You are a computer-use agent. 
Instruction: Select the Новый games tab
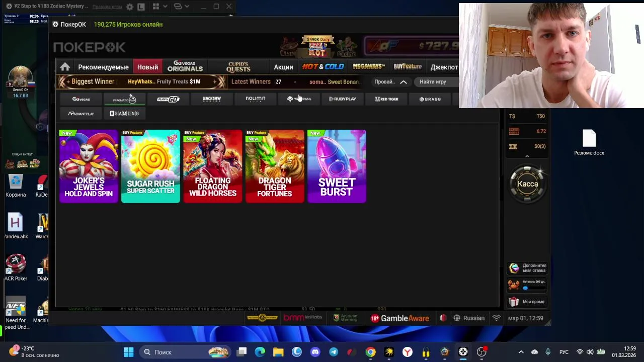147,67
